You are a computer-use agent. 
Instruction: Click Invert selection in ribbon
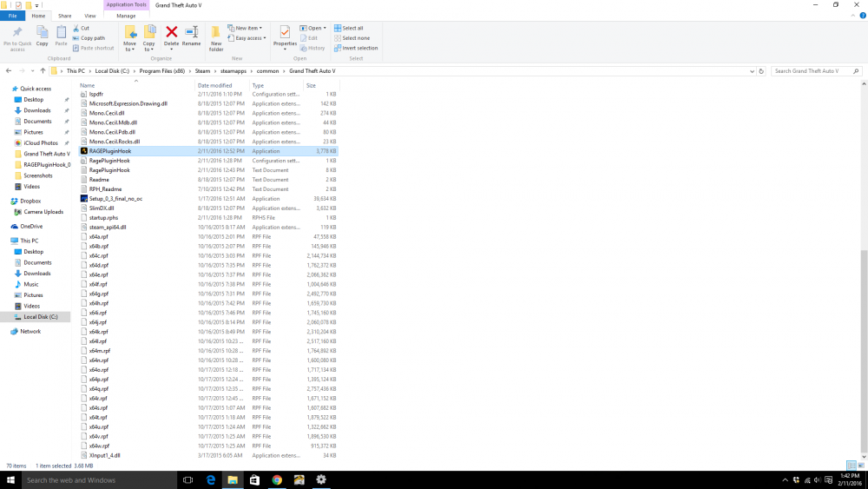pos(356,48)
